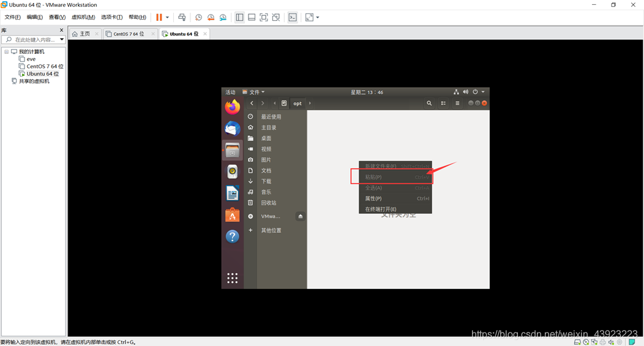644x346 pixels.
Task: Go back with Files back arrow
Action: [252, 103]
